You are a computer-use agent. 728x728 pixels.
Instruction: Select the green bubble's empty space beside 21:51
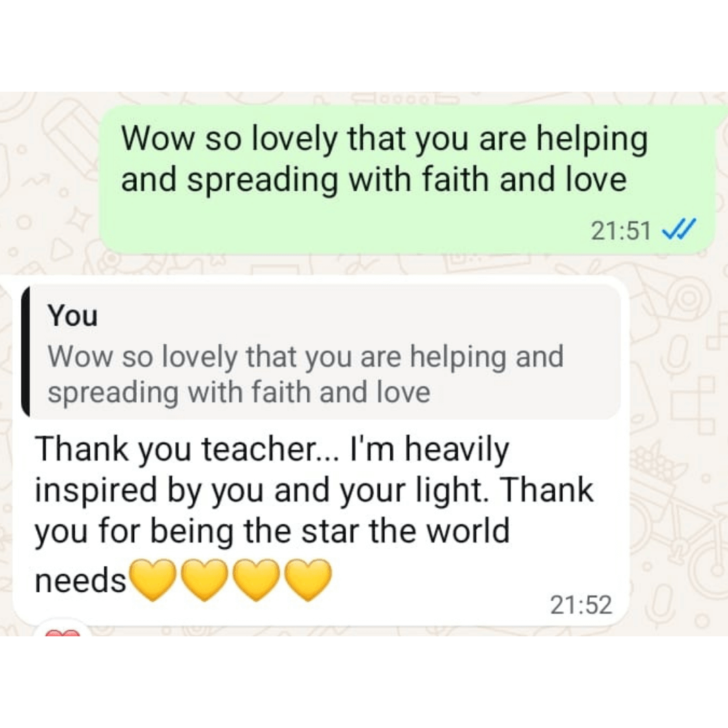pyautogui.click(x=344, y=231)
